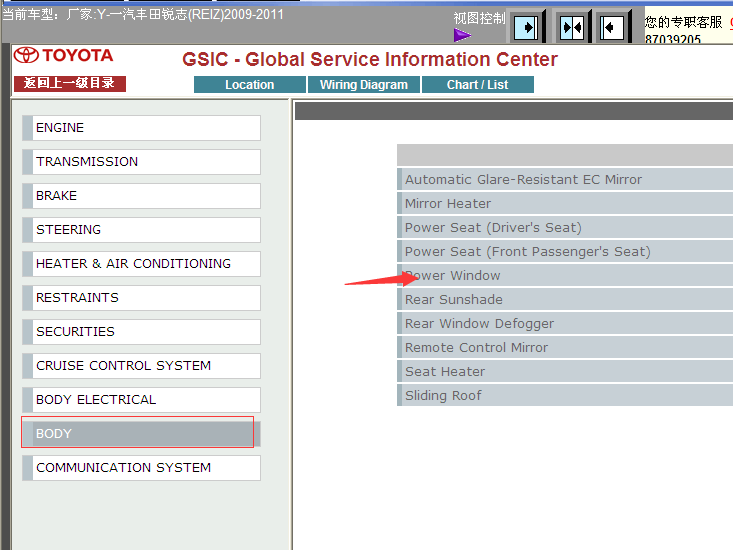Open the Mirror Heater entry
This screenshot has width=733, height=550.
565,203
